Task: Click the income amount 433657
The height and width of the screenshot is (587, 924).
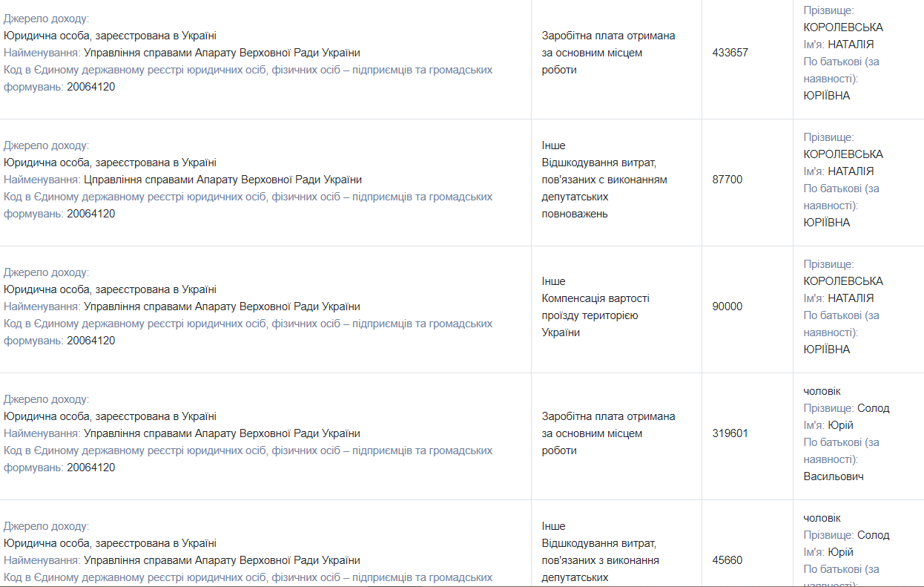Action: [730, 53]
